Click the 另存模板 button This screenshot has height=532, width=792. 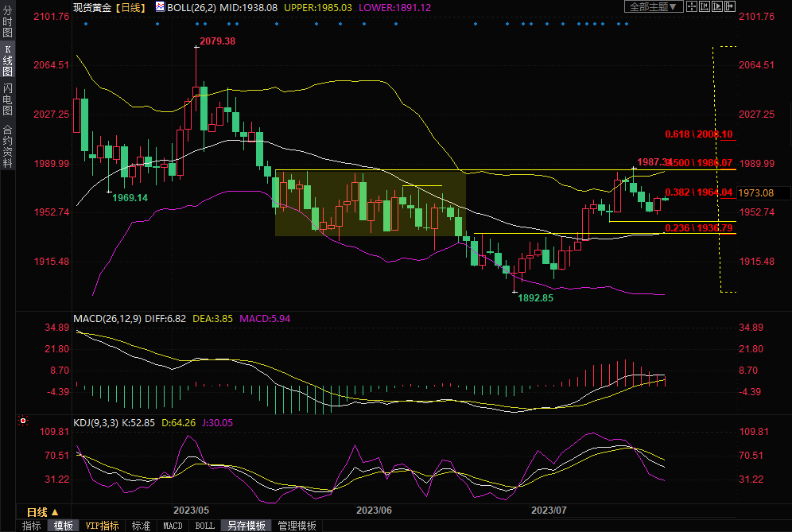(246, 526)
